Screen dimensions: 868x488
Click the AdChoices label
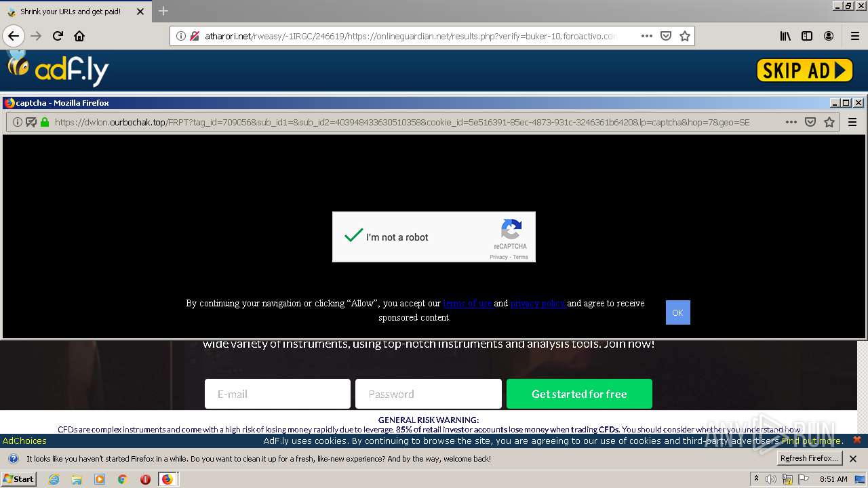24,441
